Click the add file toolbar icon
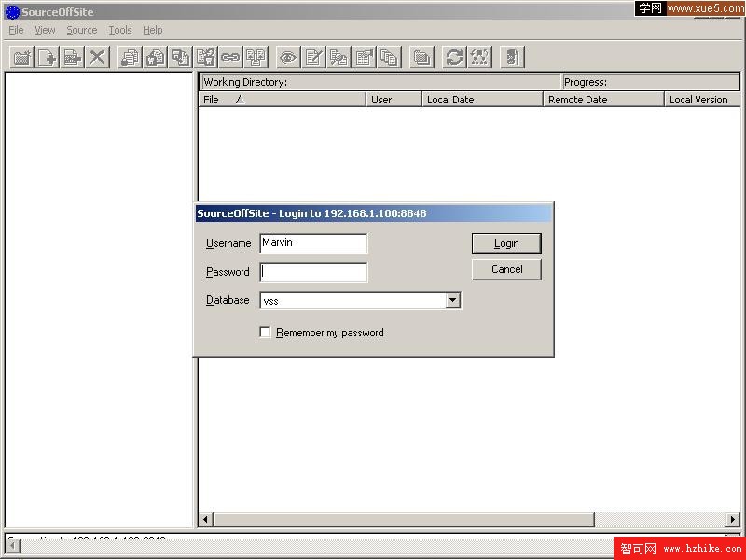The height and width of the screenshot is (560, 746). point(48,58)
